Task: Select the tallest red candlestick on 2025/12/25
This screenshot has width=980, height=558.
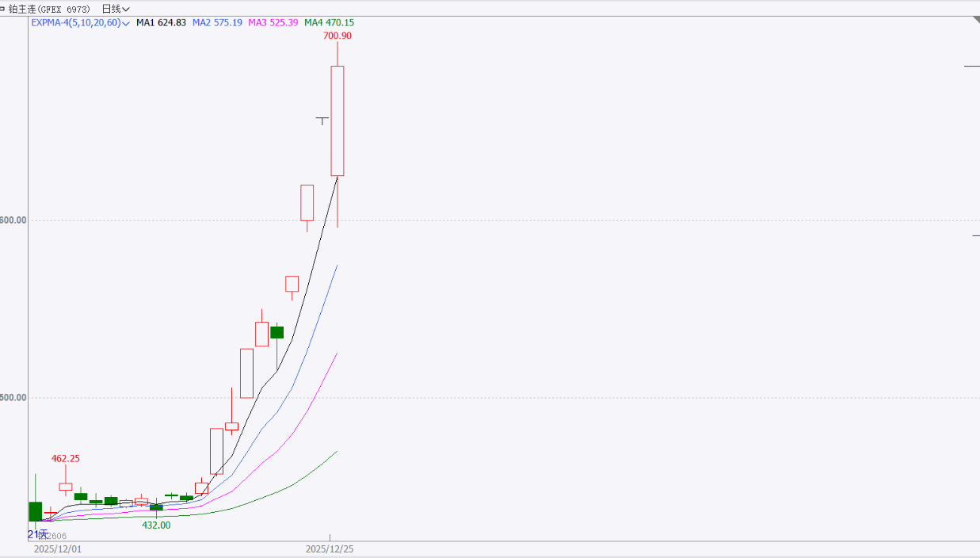Action: click(337, 120)
